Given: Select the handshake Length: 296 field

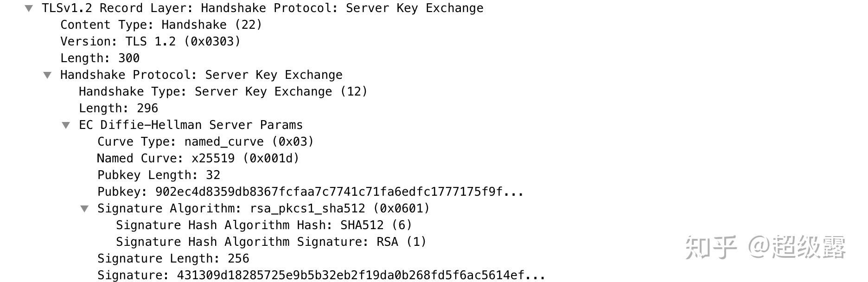Looking at the screenshot, I should point(118,109).
